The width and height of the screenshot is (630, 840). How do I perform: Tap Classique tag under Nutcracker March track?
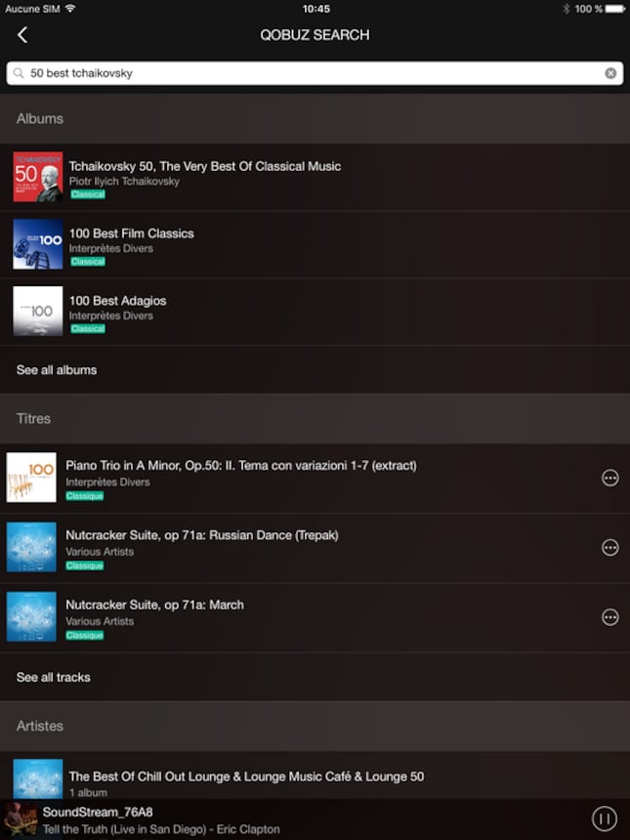(x=85, y=635)
